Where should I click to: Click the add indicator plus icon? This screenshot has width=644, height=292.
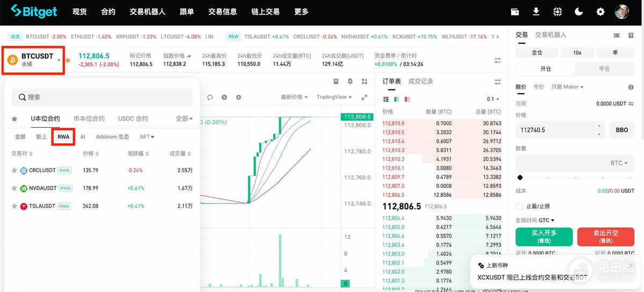224,97
